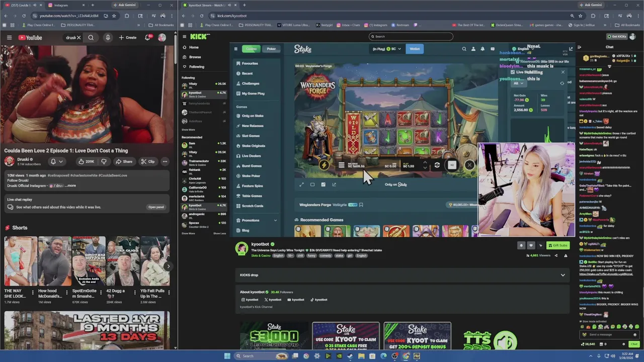Click the slot autoplay refresh icon
Image resolution: width=644 pixels, height=362 pixels.
coord(437,165)
